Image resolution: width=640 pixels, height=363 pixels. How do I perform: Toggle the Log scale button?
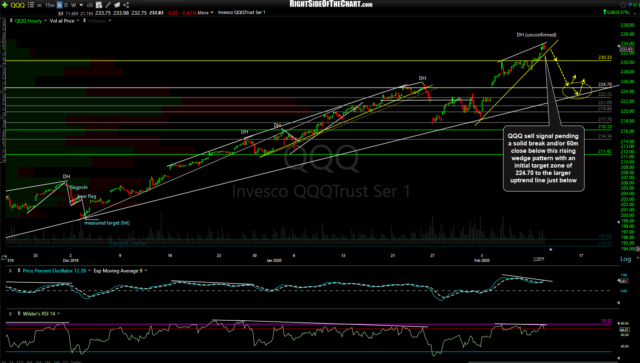pyautogui.click(x=625, y=259)
